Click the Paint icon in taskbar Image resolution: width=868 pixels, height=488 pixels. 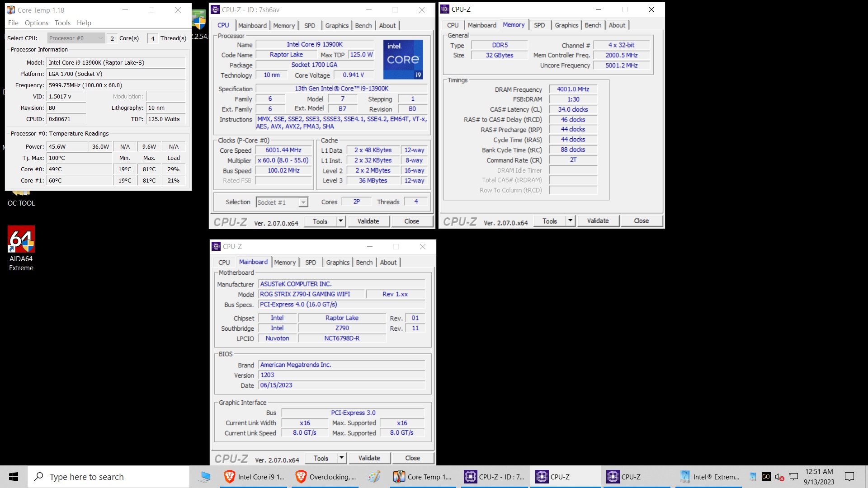pyautogui.click(x=374, y=477)
